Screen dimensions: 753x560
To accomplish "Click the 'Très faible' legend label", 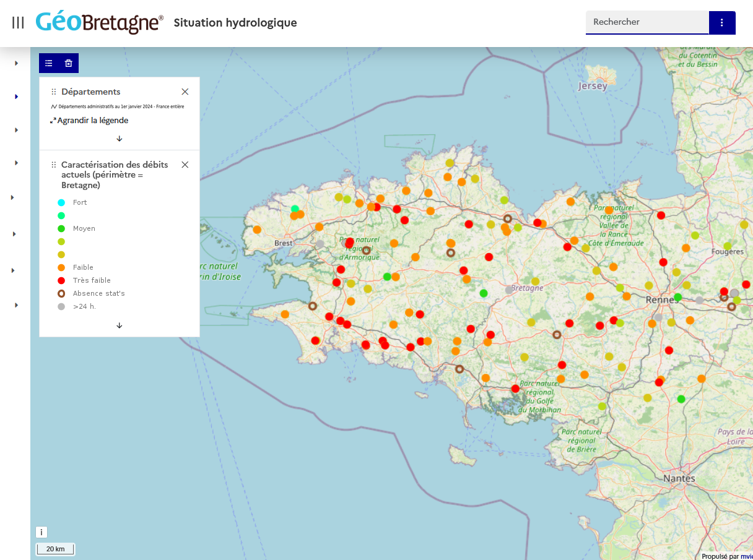I will 92,280.
